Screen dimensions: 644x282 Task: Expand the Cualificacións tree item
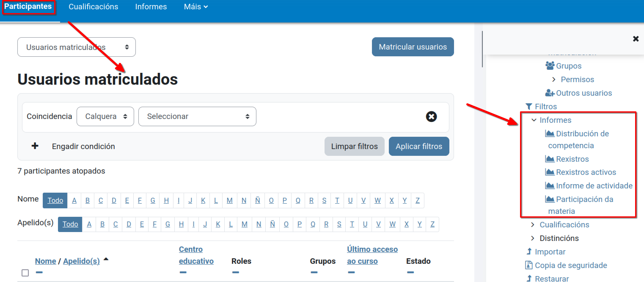click(533, 225)
